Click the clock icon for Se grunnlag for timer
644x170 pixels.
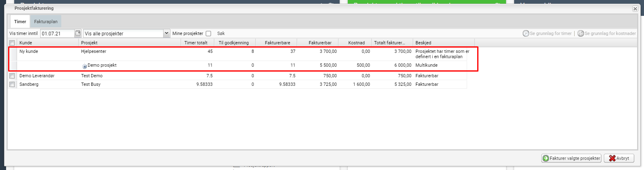526,33
